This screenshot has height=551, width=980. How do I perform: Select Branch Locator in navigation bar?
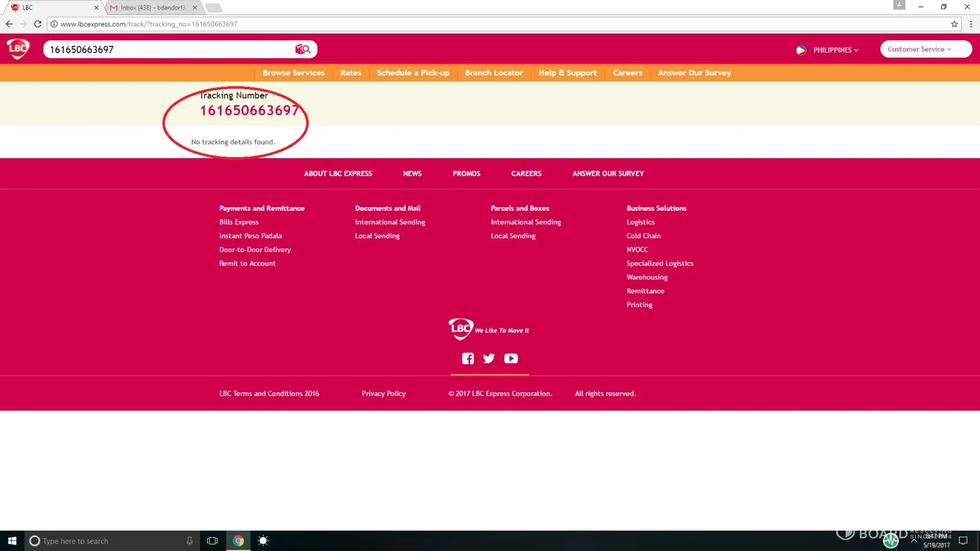pyautogui.click(x=493, y=73)
